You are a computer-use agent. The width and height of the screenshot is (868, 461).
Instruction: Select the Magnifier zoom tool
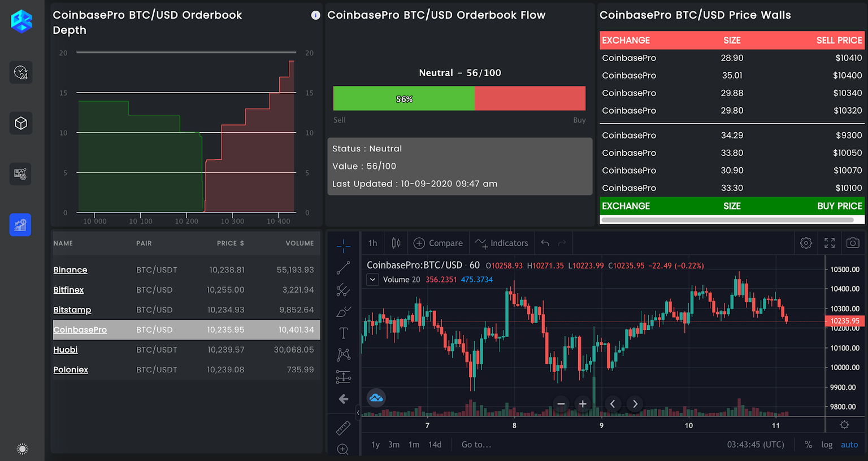(x=343, y=449)
